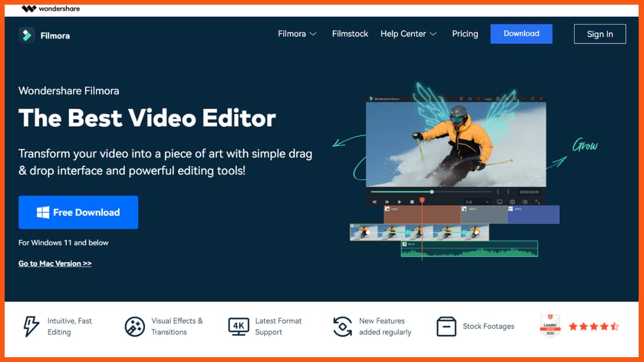
Task: Click the red playhead marker on the timeline
Action: tap(422, 200)
